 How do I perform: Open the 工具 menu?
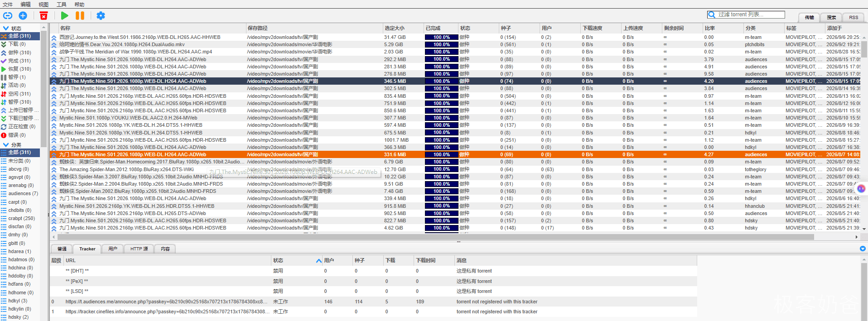coord(61,5)
